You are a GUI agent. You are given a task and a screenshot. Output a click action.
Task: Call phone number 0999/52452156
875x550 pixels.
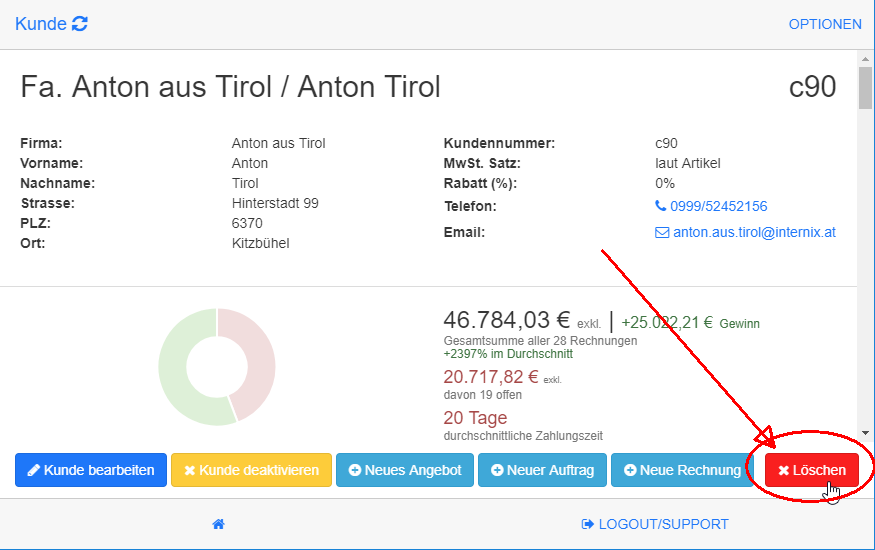(x=718, y=206)
